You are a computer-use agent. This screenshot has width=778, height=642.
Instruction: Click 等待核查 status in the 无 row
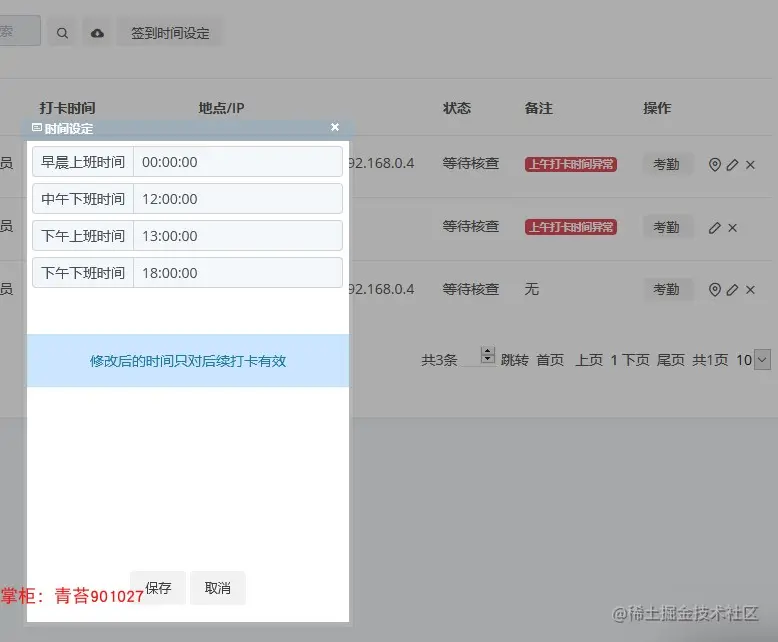pos(471,289)
